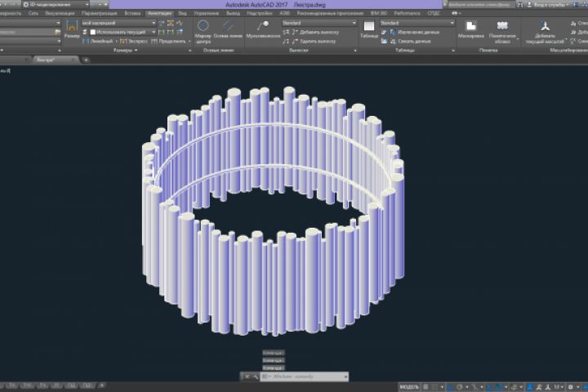
Task: Toggle the Использовать текущий checkbox
Action: [92, 32]
